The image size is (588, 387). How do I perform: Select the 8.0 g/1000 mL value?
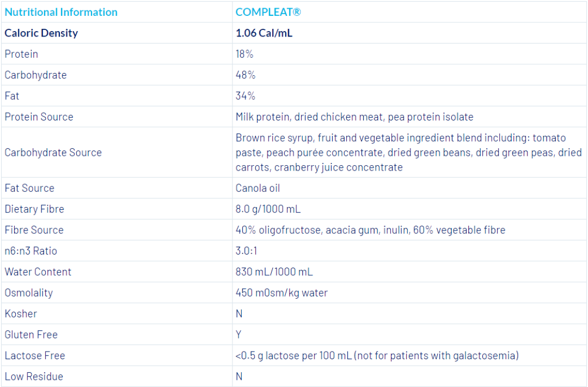pyautogui.click(x=268, y=209)
